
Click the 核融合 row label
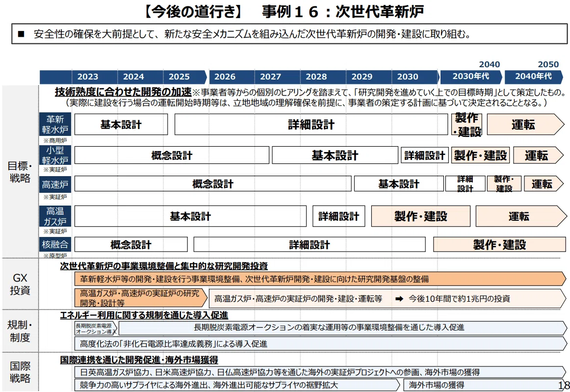coord(55,244)
